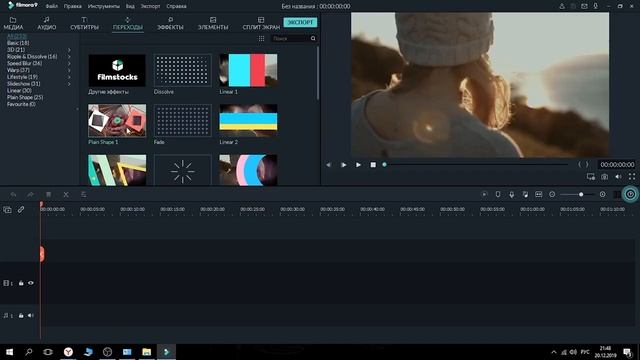Click the preview volume speaker icon
The width and height of the screenshot is (640, 360).
coord(618,177)
